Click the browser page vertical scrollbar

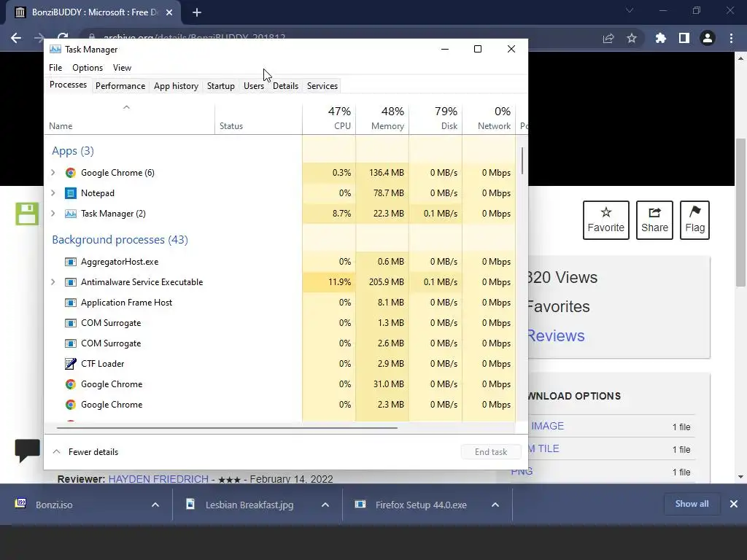(740, 212)
